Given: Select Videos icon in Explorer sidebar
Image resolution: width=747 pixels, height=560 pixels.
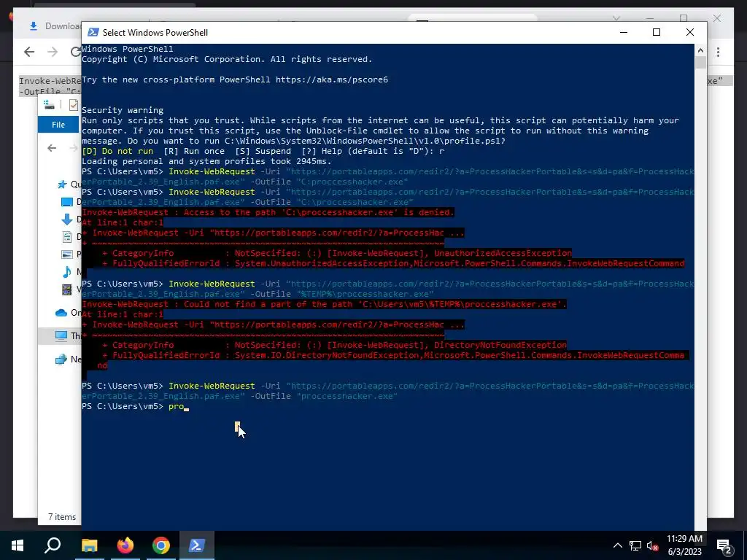Looking at the screenshot, I should 67,289.
